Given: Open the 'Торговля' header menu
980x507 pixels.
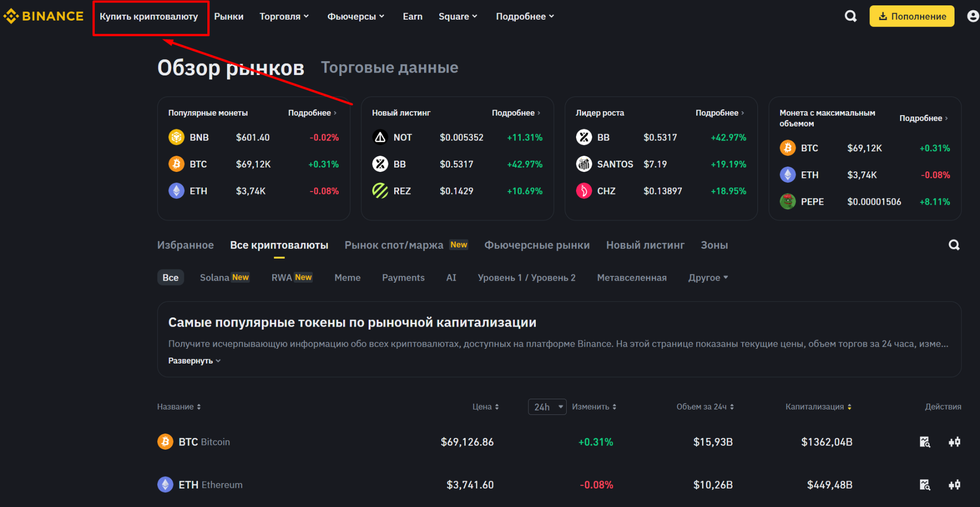Looking at the screenshot, I should [x=284, y=16].
